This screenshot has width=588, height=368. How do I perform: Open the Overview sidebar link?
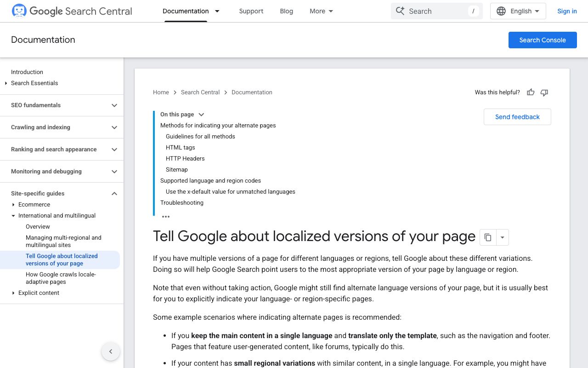(x=38, y=227)
